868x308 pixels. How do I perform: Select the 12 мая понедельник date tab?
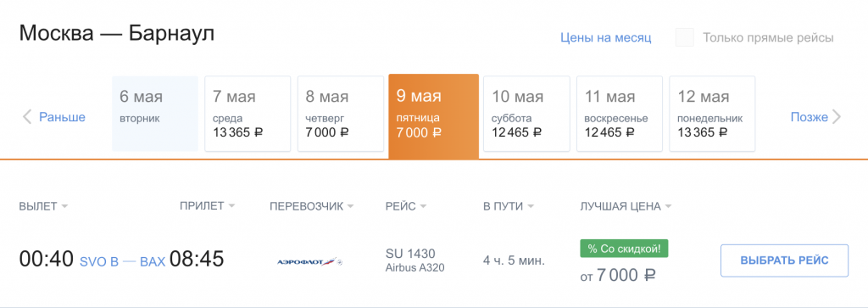tap(712, 114)
